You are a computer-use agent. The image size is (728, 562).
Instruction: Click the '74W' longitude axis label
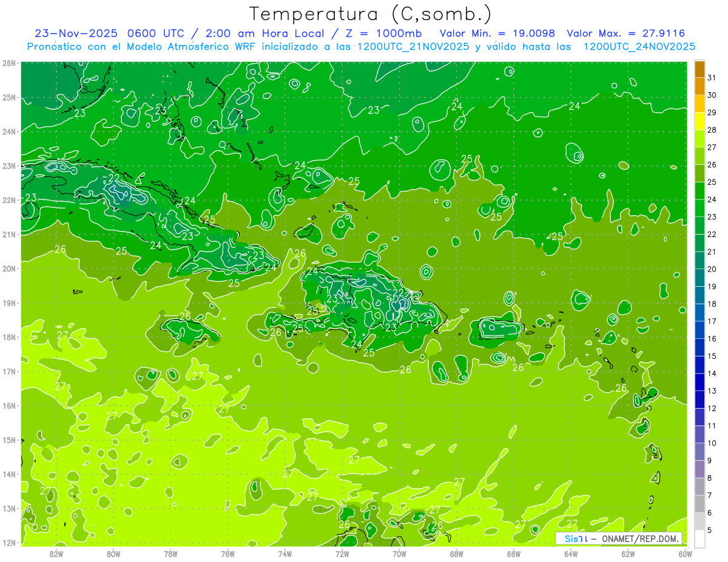point(285,553)
